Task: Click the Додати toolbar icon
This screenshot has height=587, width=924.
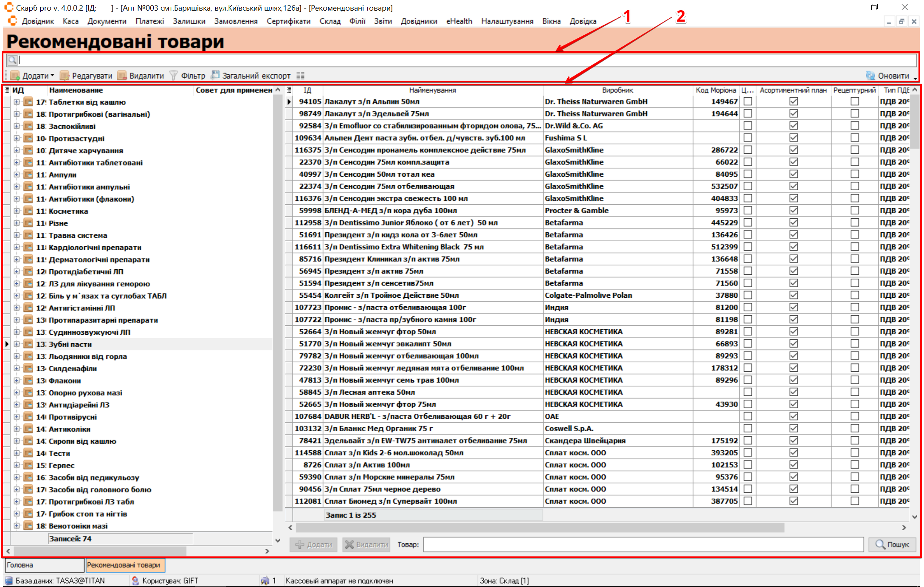Action: [15, 76]
